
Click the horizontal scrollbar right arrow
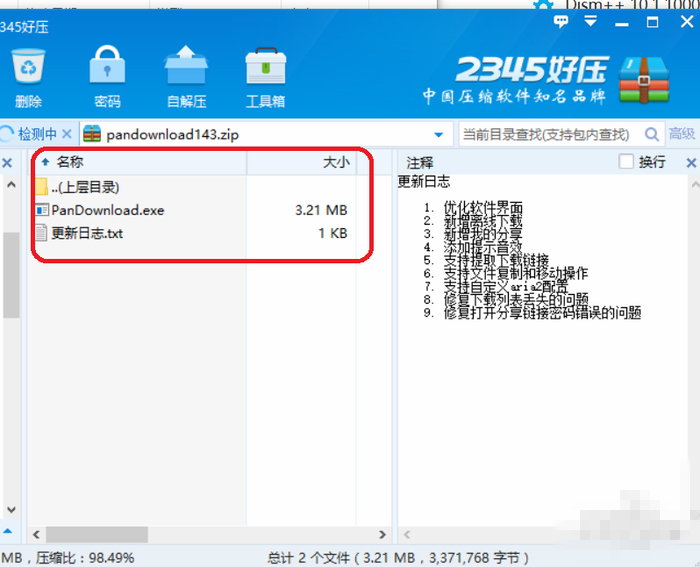[382, 534]
